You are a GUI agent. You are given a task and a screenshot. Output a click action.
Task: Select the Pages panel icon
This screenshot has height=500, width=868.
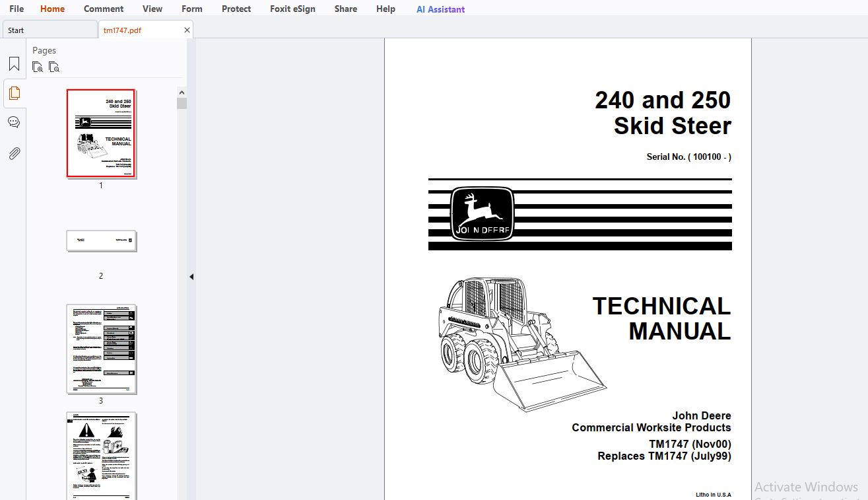(14, 93)
